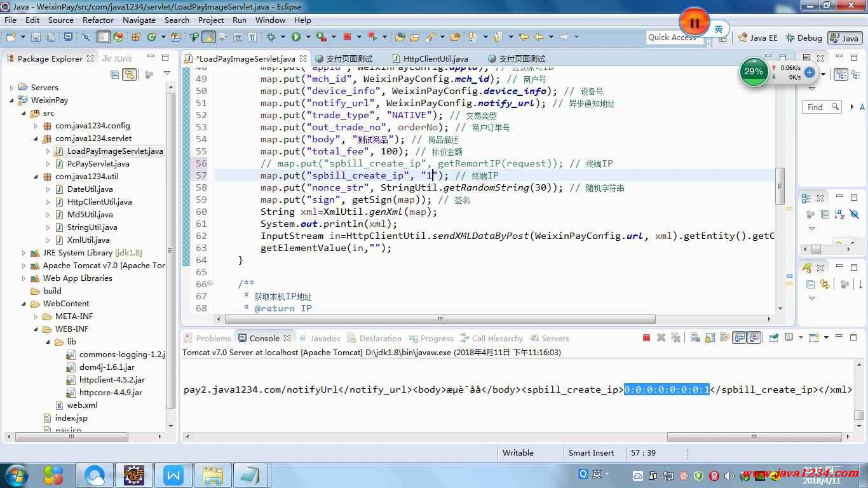Image resolution: width=868 pixels, height=488 pixels.
Task: Collapse the WeixinPay project
Action: pyautogui.click(x=11, y=100)
